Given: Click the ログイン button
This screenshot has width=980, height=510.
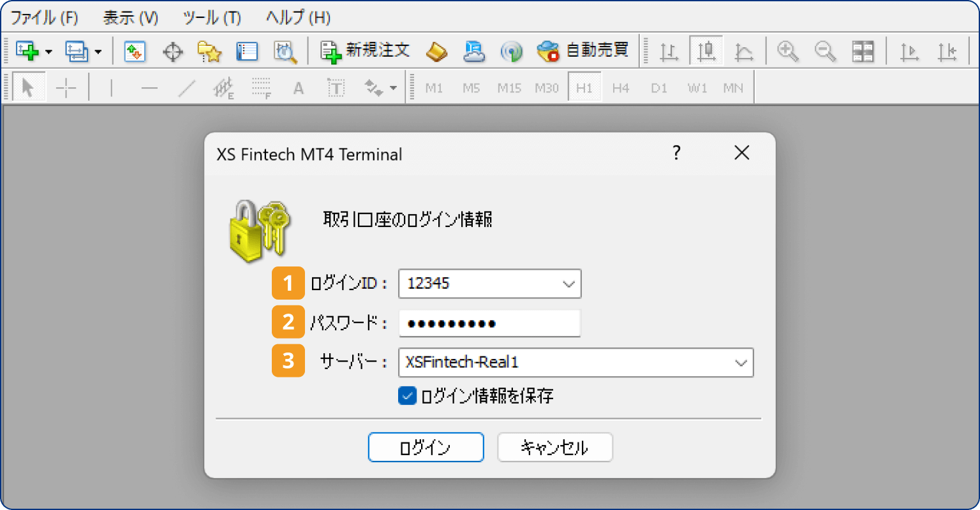Looking at the screenshot, I should pyautogui.click(x=426, y=448).
